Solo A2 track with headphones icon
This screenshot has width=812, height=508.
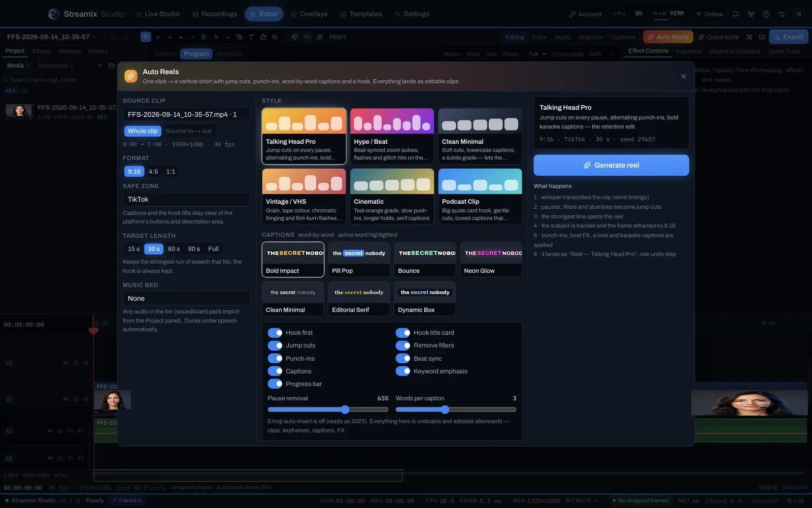pos(81,458)
